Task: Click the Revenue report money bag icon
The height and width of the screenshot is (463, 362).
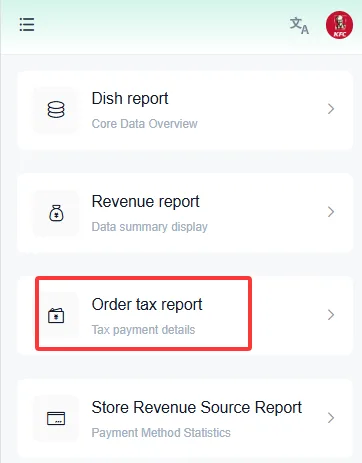Action: pos(56,213)
